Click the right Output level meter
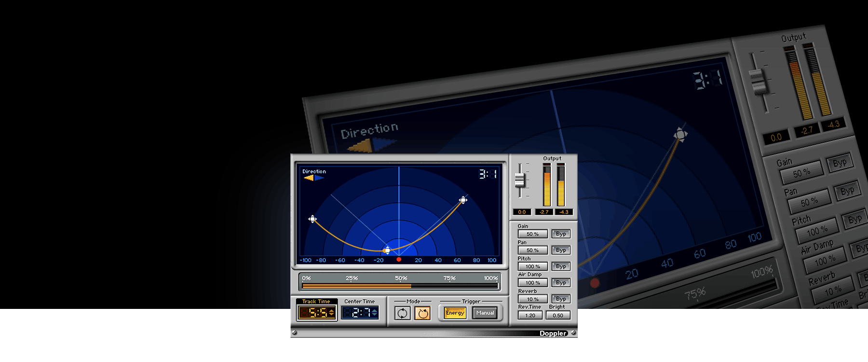868x362 pixels. tap(561, 185)
